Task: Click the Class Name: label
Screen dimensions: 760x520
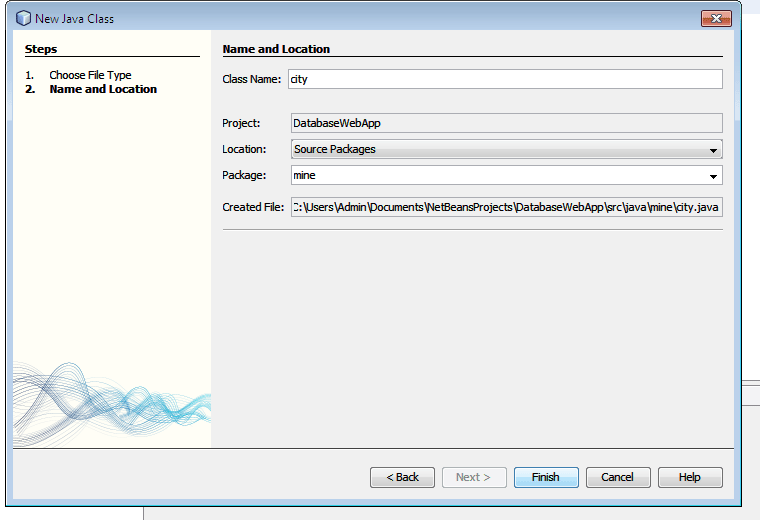Action: (252, 79)
